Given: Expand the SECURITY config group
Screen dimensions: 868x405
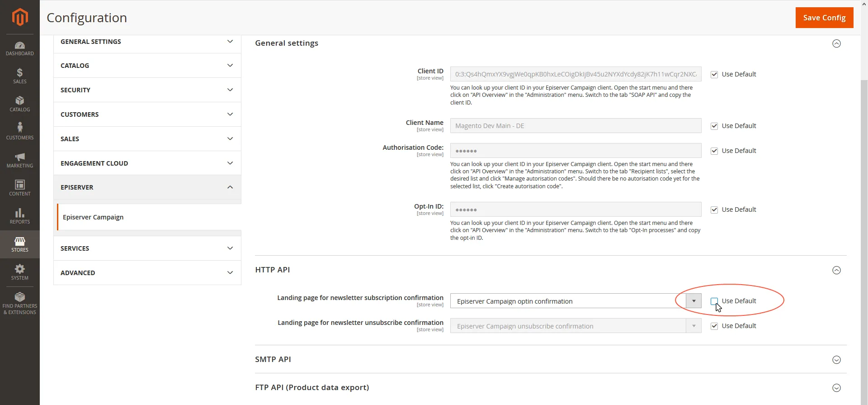Looking at the screenshot, I should (147, 90).
